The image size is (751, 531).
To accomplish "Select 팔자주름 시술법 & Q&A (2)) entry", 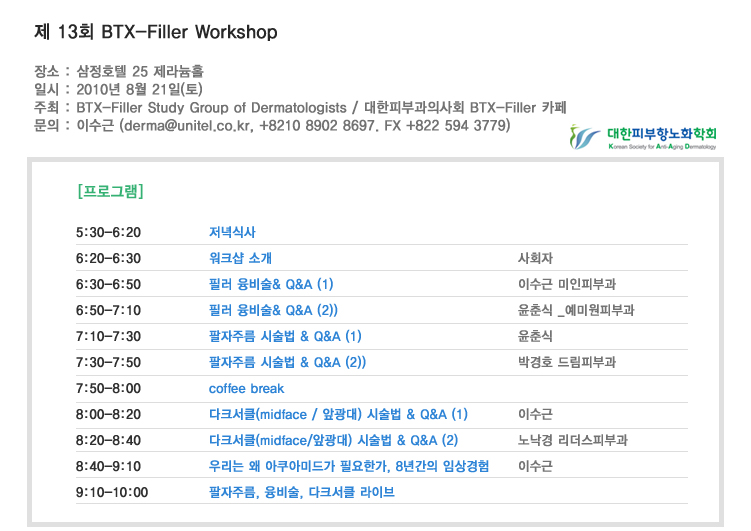I will point(287,362).
